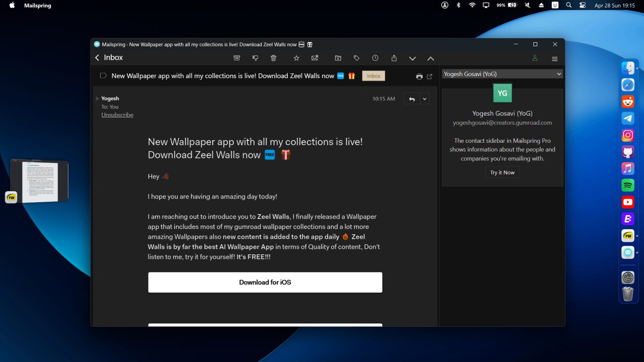This screenshot has width=644, height=362.
Task: Open System Settings from the dock
Action: 628,278
